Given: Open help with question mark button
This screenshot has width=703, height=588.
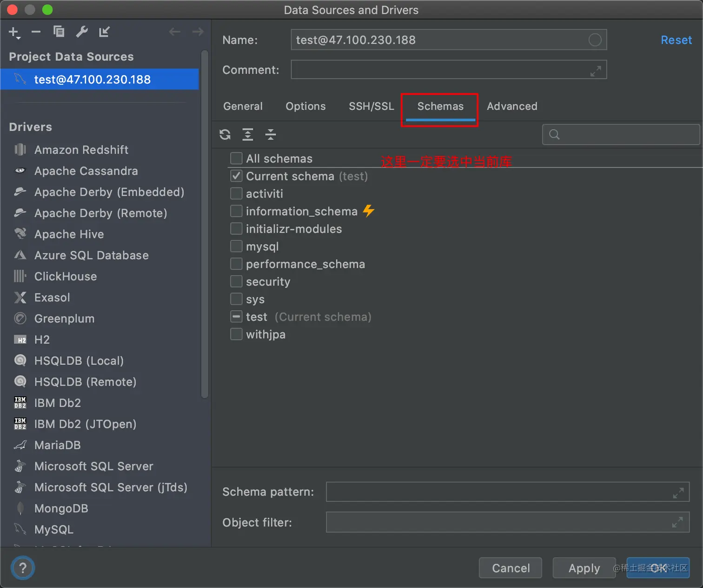Looking at the screenshot, I should click(23, 568).
